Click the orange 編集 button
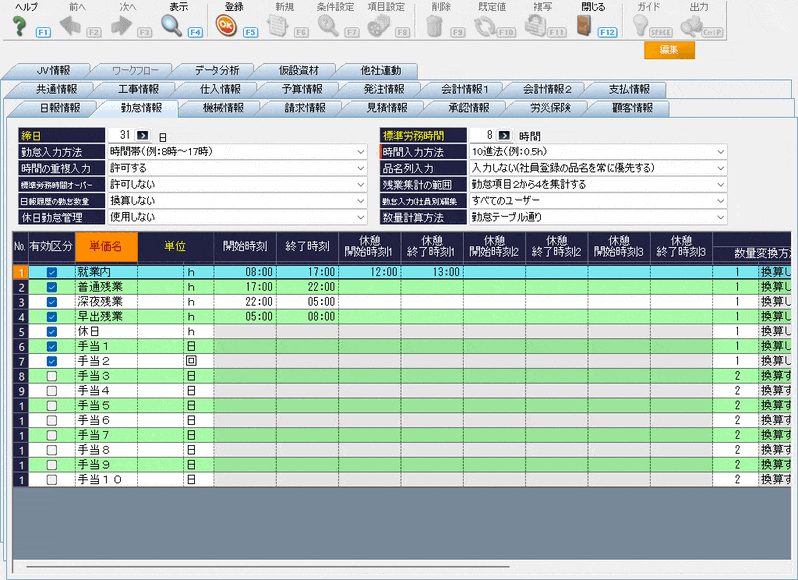Screen dimensions: 798x580 click(x=669, y=50)
